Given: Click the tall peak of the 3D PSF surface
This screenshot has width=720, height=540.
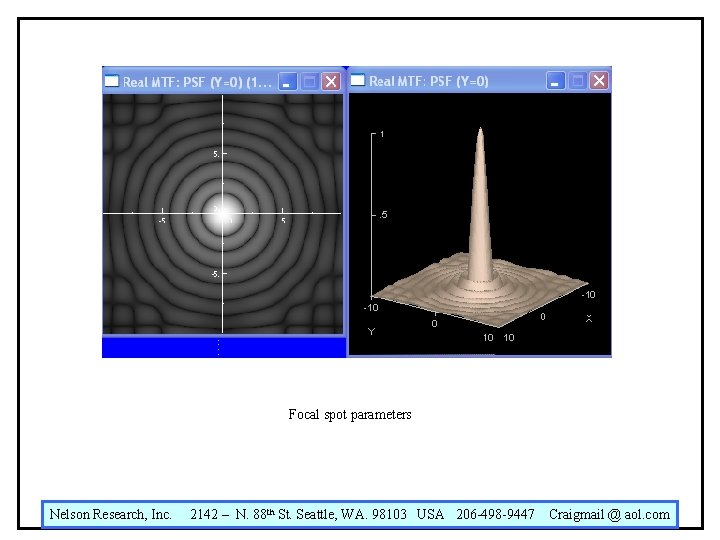Looking at the screenshot, I should click(479, 202).
